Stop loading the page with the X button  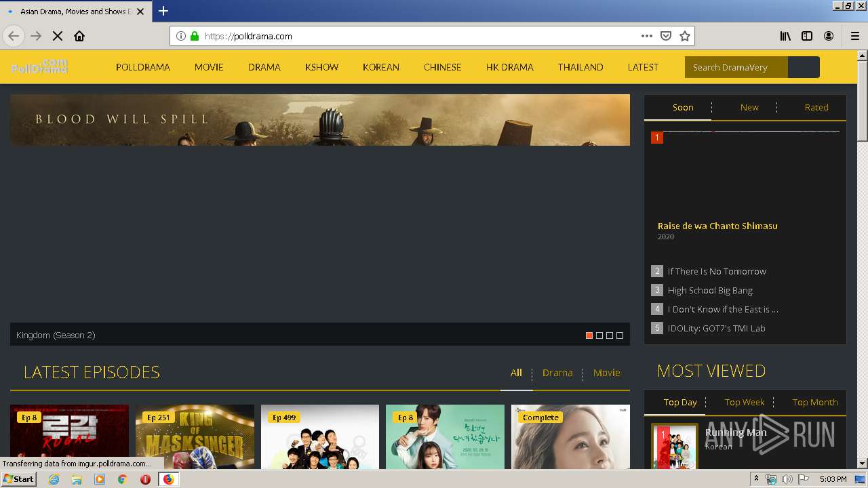(x=58, y=36)
